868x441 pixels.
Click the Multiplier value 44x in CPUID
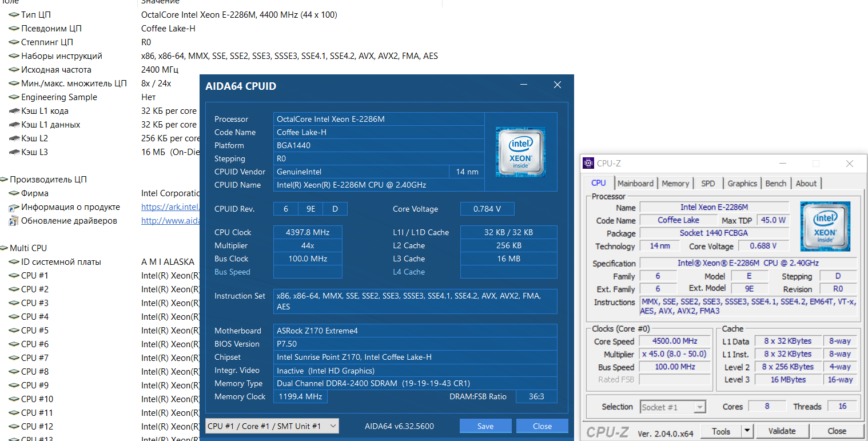pyautogui.click(x=308, y=245)
